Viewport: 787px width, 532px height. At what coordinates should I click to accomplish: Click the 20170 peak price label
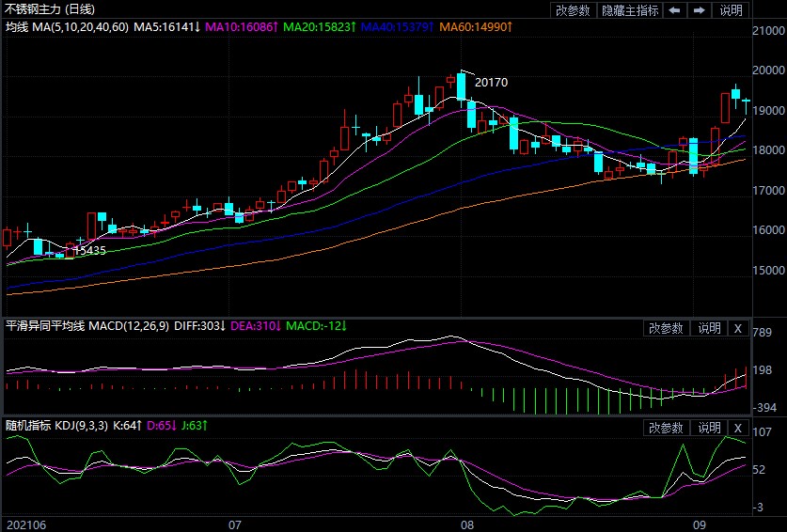(x=491, y=83)
